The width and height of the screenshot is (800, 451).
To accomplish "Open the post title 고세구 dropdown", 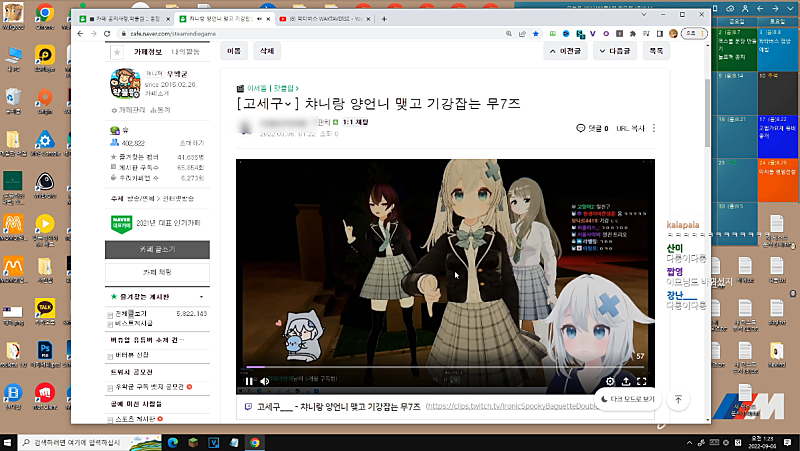I will tap(288, 104).
